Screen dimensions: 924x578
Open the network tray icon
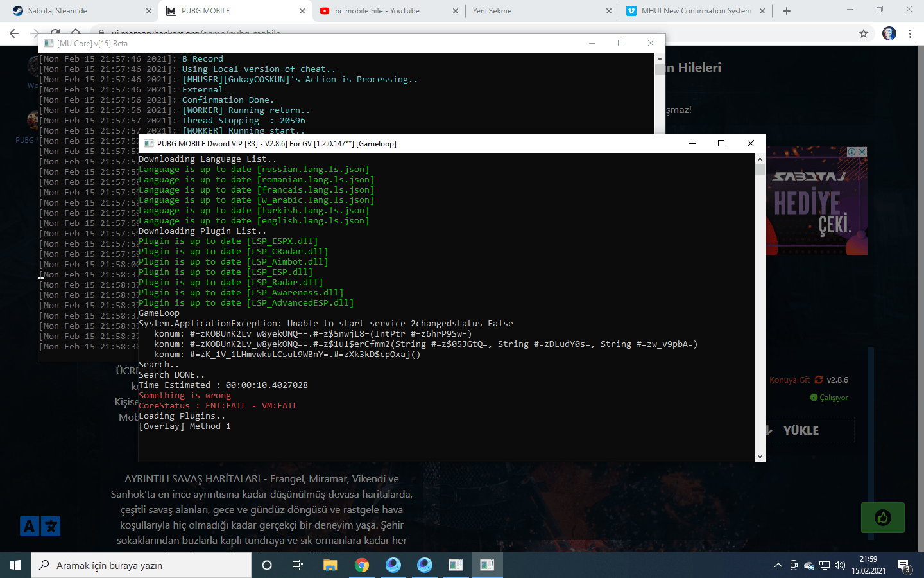[x=824, y=565]
